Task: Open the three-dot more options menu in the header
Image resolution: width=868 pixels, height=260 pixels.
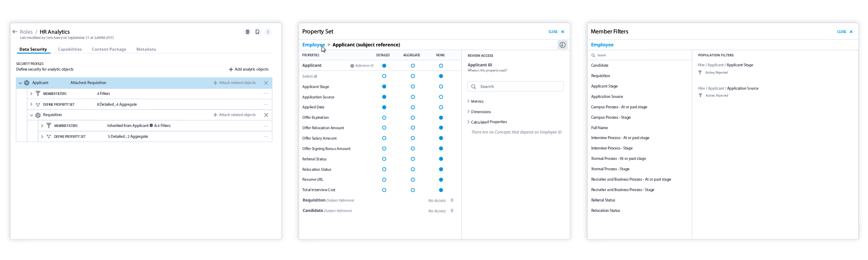Action: pos(268,32)
